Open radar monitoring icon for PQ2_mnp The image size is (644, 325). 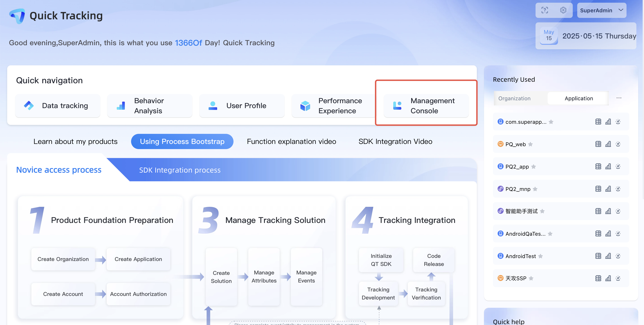pyautogui.click(x=618, y=189)
